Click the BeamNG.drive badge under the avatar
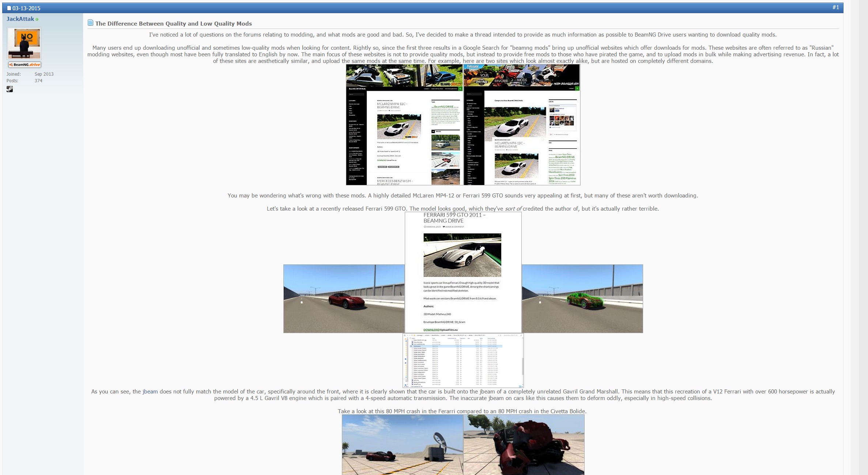The width and height of the screenshot is (868, 475). coord(25,65)
